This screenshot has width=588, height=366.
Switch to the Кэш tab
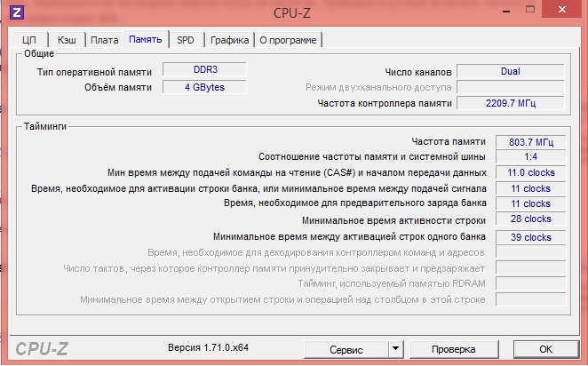pos(67,40)
